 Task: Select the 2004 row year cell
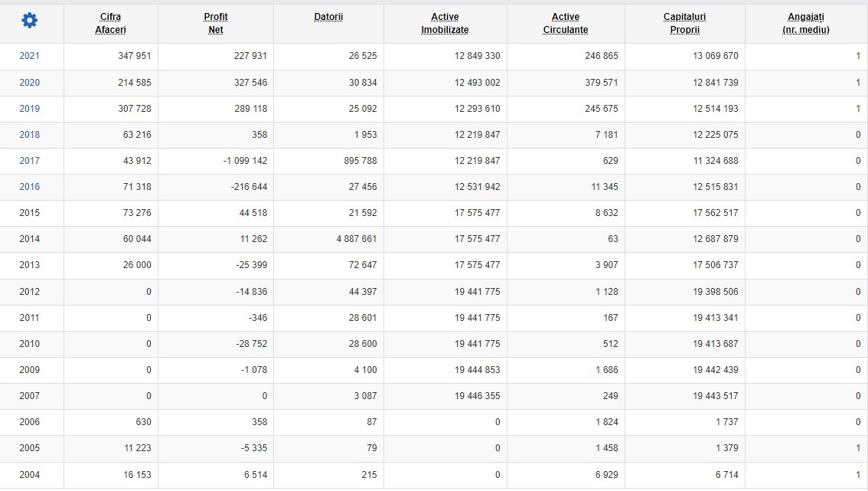click(29, 475)
